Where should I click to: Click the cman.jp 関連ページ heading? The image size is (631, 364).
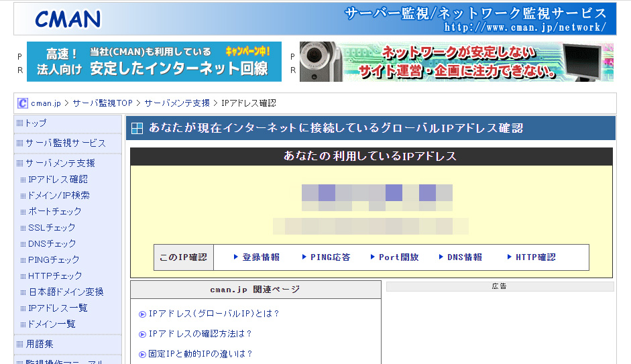click(255, 290)
